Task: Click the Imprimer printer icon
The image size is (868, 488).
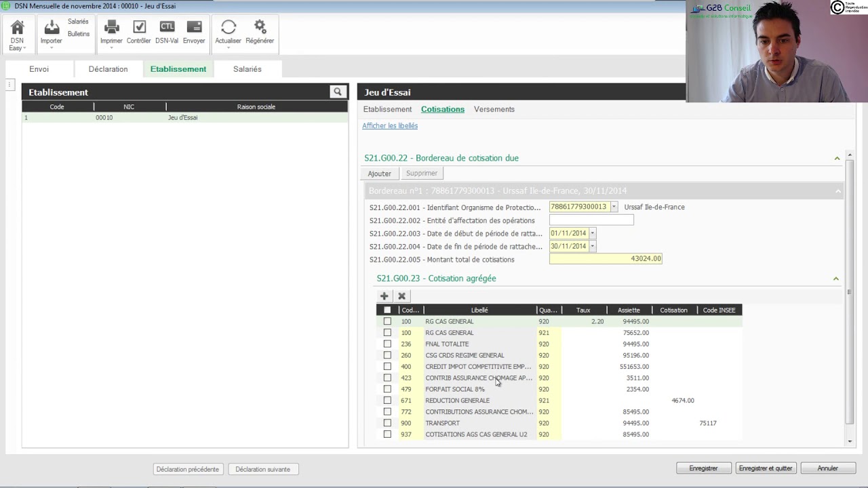Action: click(112, 27)
